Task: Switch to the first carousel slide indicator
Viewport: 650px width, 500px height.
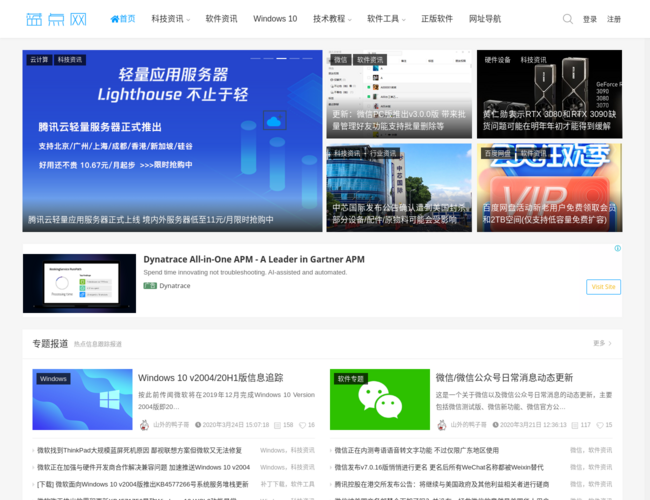Action: (x=255, y=58)
